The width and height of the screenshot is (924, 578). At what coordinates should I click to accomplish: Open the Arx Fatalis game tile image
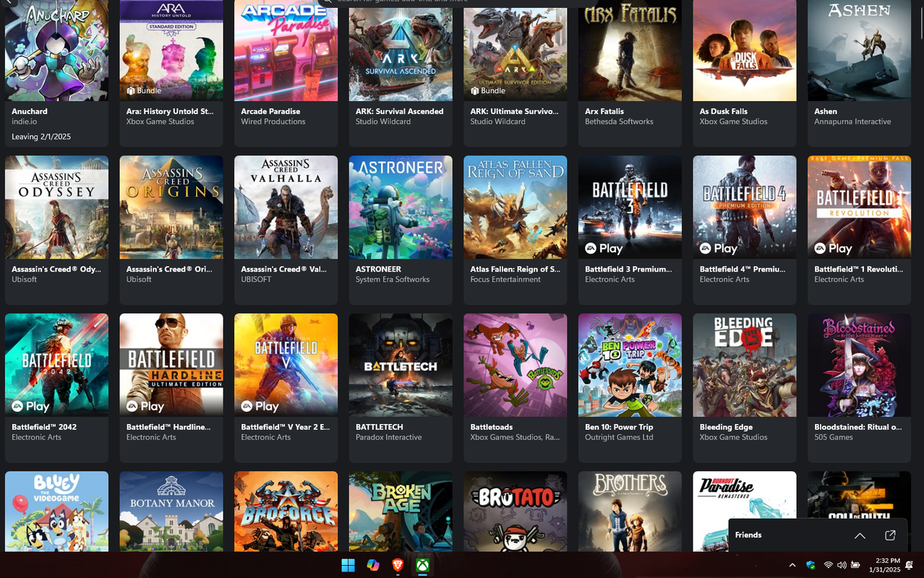[x=630, y=51]
